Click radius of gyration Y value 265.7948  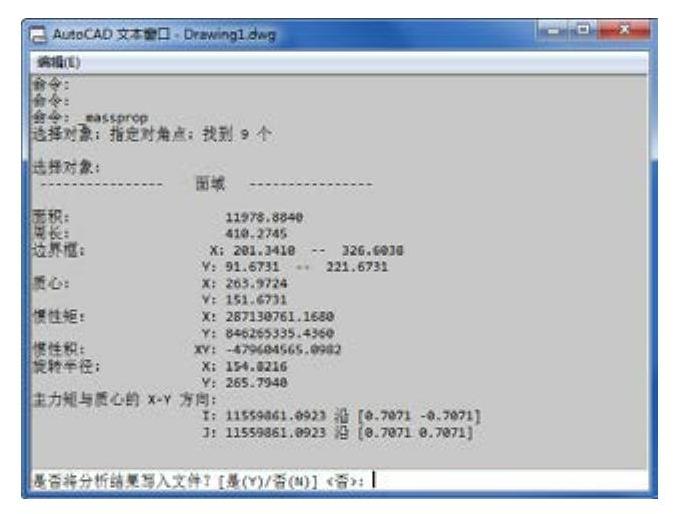[256, 383]
